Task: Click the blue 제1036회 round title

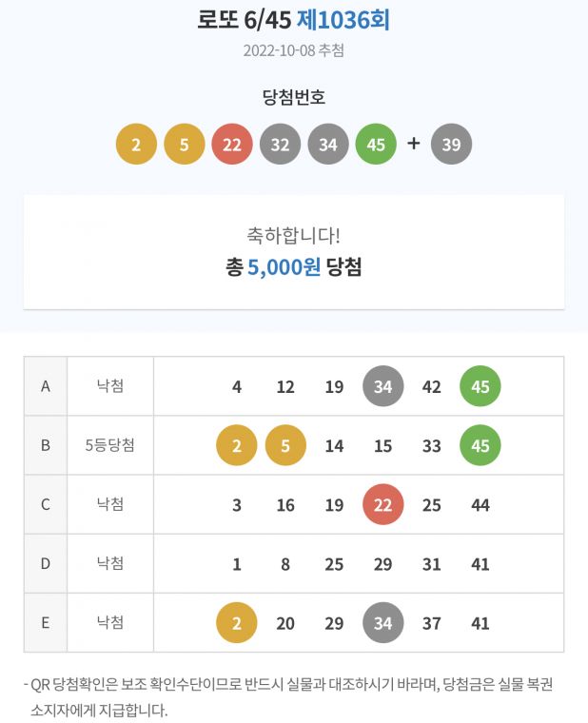Action: coord(343,20)
